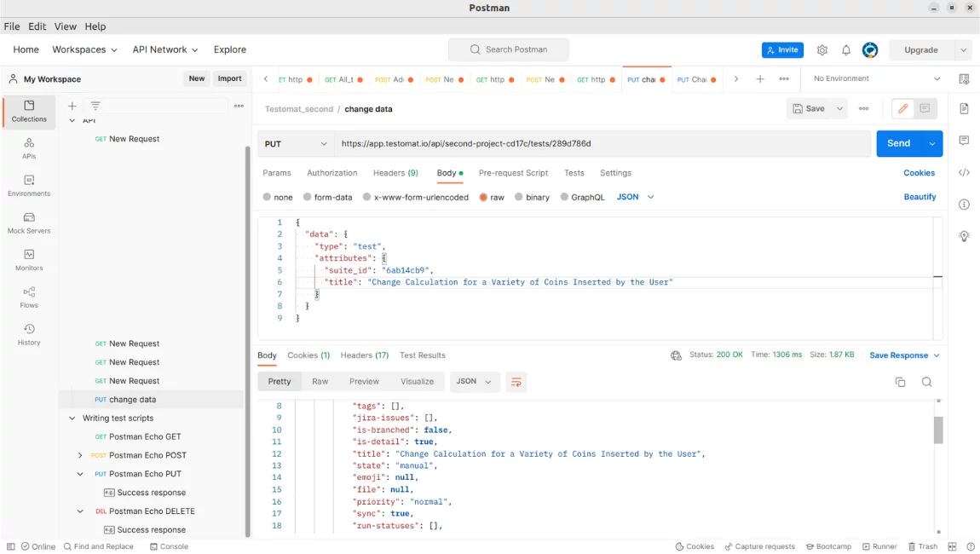Open the PUT method dropdown
The image size is (980, 554).
point(296,144)
